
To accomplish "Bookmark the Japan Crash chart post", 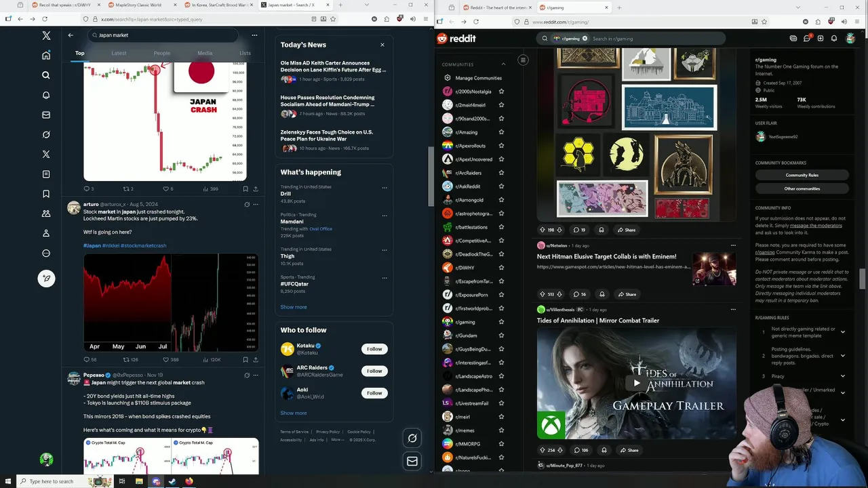I will tap(245, 189).
